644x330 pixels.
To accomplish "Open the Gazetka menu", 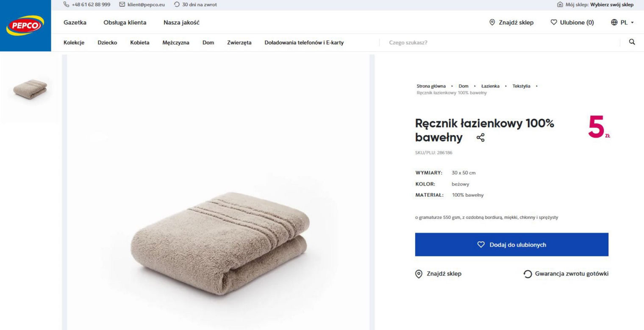I will point(75,22).
